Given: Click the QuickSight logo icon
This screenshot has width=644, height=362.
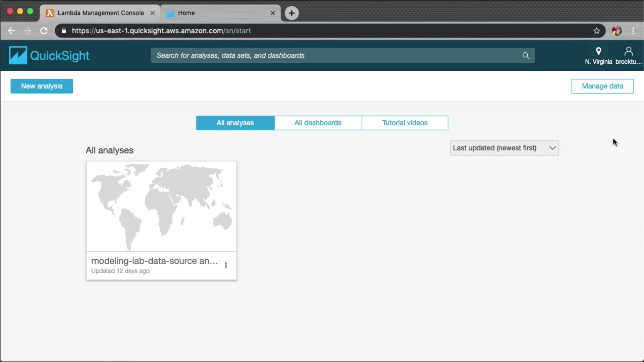Looking at the screenshot, I should 18,55.
